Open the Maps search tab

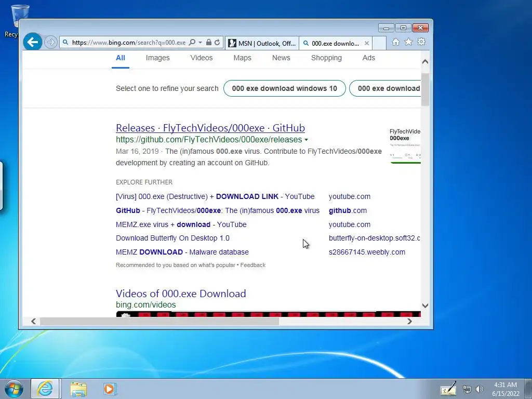tap(242, 58)
